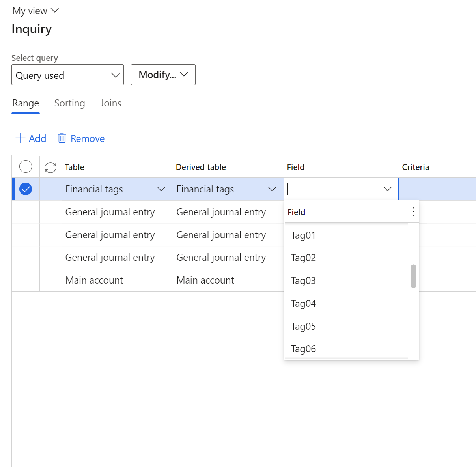Switch to the Sorting tab
The image size is (476, 467).
[69, 103]
